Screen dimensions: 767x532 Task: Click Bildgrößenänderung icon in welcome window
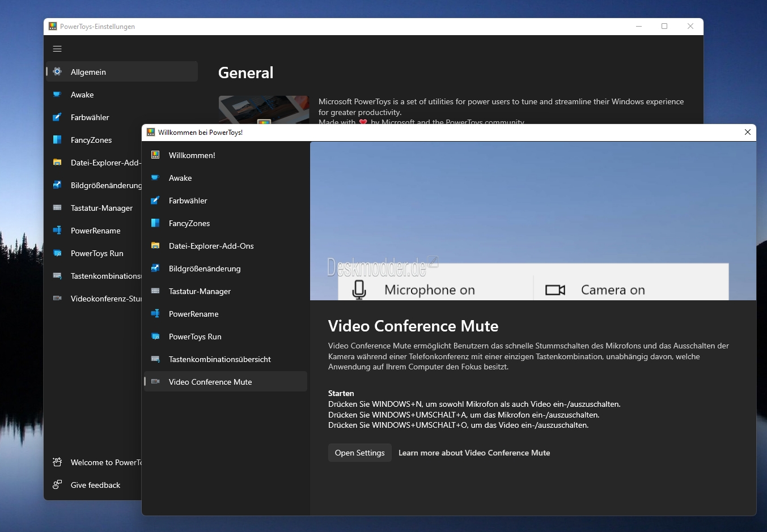pyautogui.click(x=155, y=268)
